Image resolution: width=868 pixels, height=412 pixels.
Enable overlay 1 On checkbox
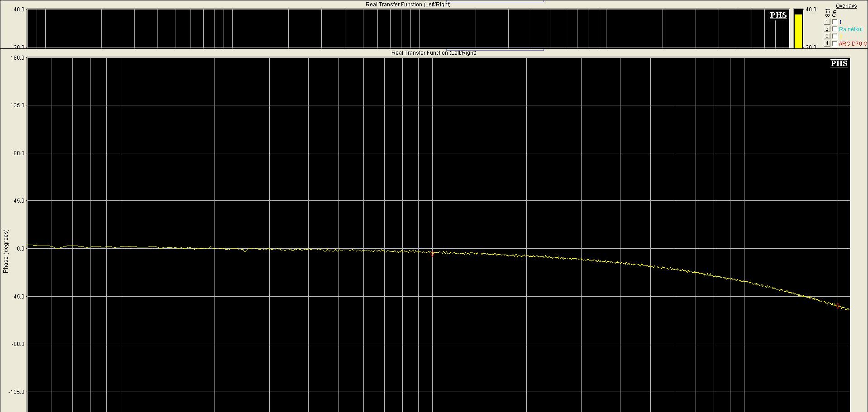click(x=835, y=22)
